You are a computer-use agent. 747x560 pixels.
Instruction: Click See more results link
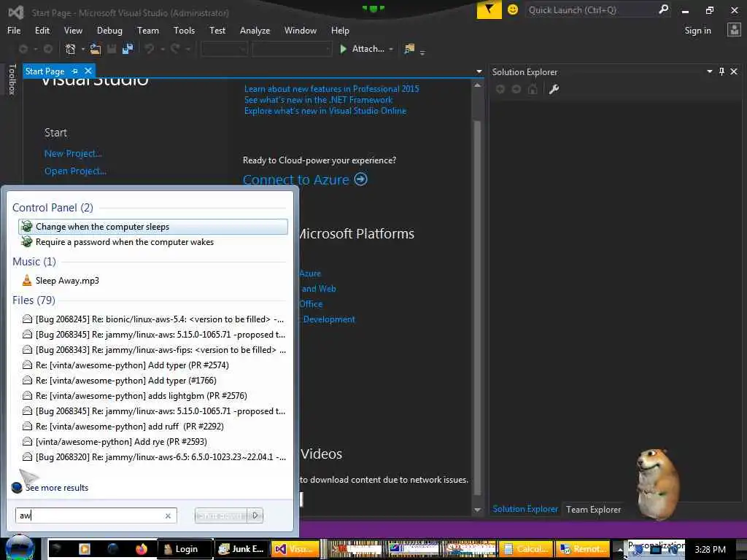pos(57,488)
